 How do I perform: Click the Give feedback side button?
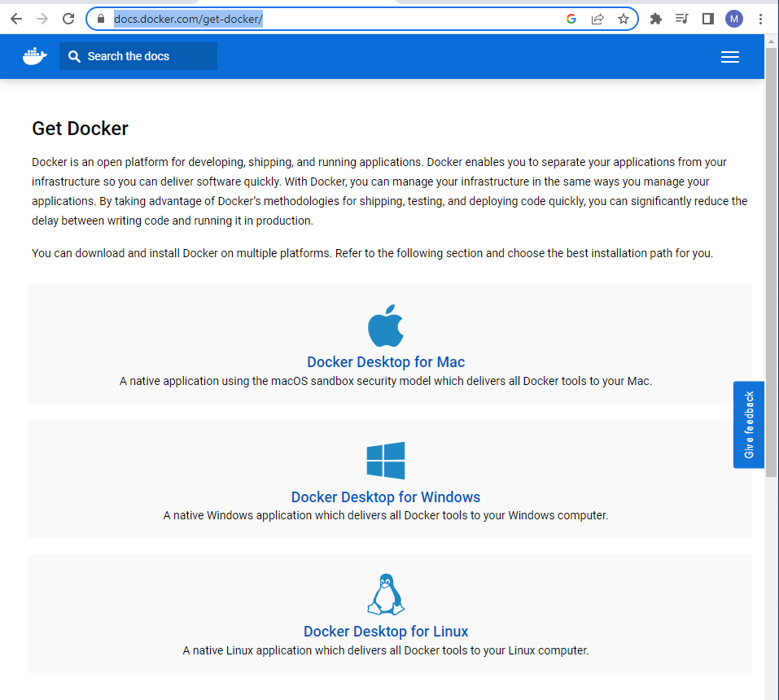point(748,425)
